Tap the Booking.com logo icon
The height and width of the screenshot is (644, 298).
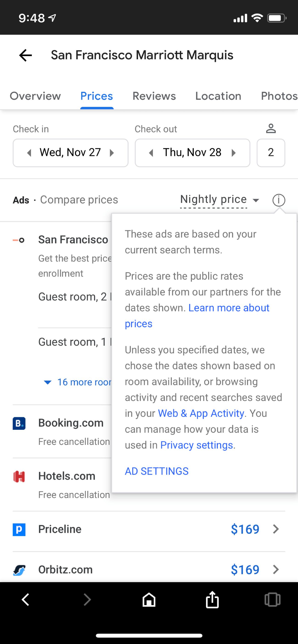coord(19,423)
